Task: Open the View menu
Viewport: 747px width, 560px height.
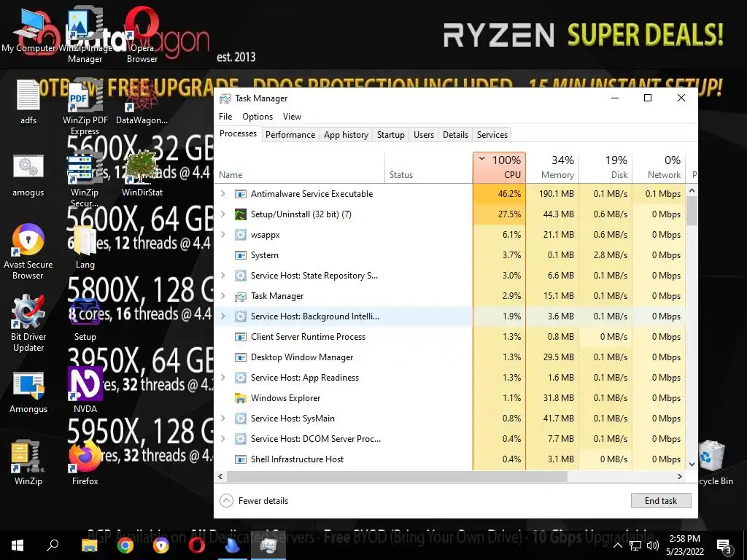Action: [292, 117]
